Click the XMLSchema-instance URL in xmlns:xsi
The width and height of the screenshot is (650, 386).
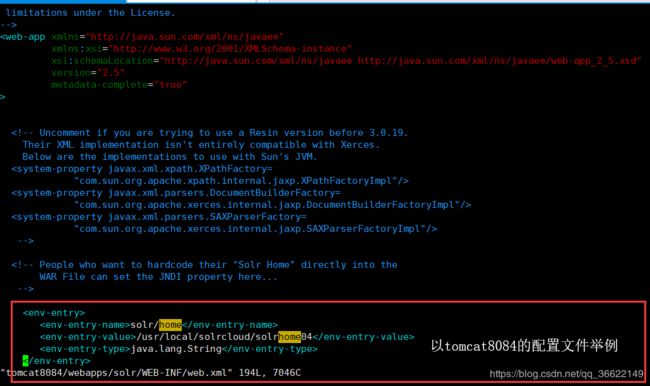point(230,49)
